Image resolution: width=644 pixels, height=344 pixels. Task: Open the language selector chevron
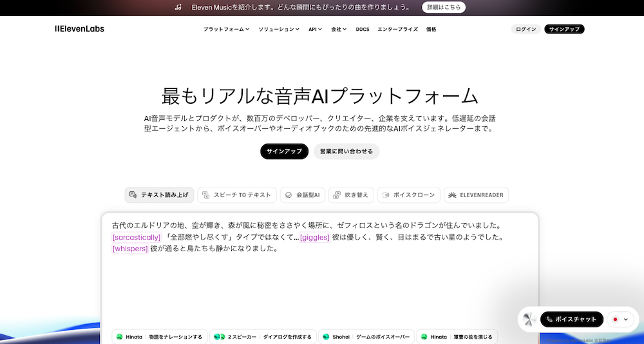pyautogui.click(x=625, y=320)
